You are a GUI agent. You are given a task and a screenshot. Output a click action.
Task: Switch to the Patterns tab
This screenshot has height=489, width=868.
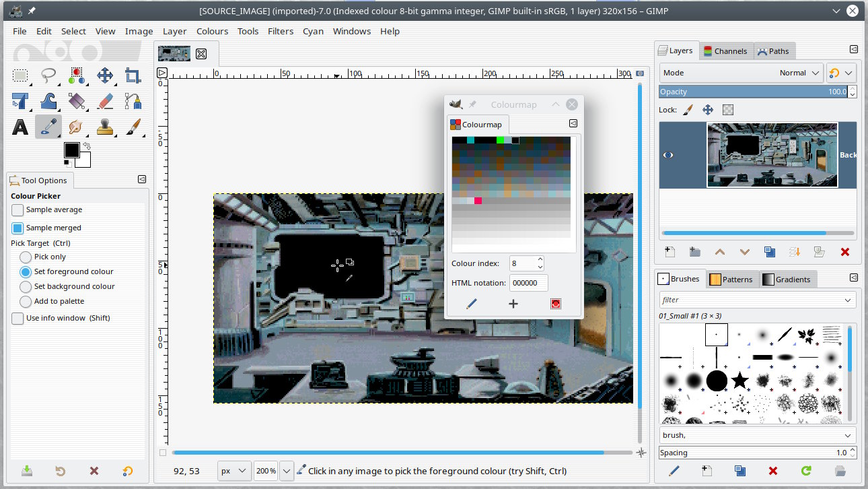tap(732, 279)
